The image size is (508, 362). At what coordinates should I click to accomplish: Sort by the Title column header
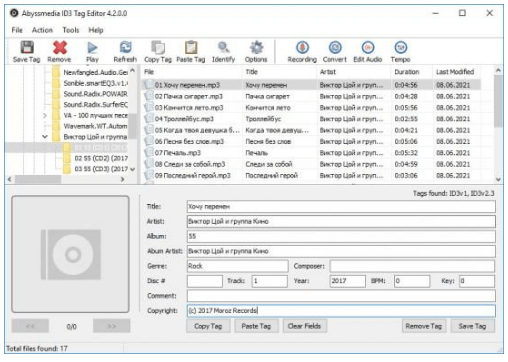279,72
